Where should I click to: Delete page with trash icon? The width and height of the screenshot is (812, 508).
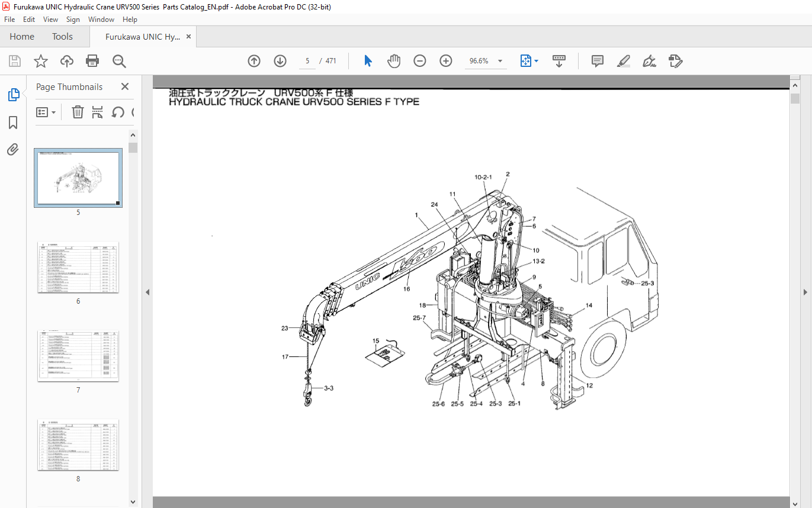(78, 112)
